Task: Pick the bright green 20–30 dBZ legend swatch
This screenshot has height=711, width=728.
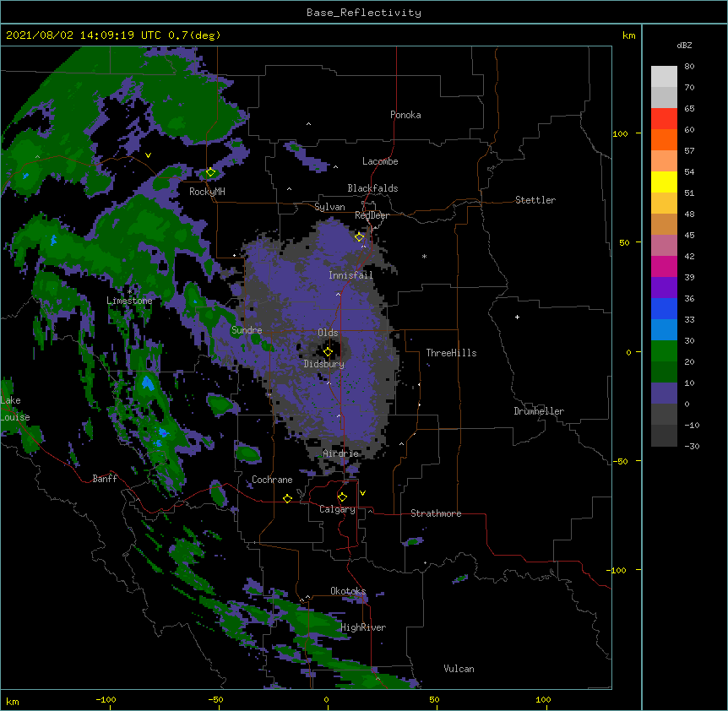Action: point(664,351)
